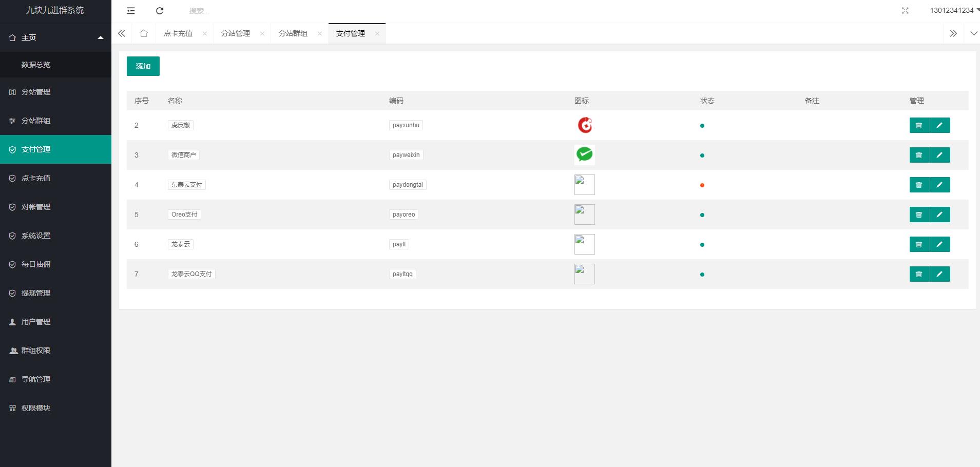The image size is (980, 467).
Task: Delete the 虎皮椒 payment row
Action: point(919,125)
